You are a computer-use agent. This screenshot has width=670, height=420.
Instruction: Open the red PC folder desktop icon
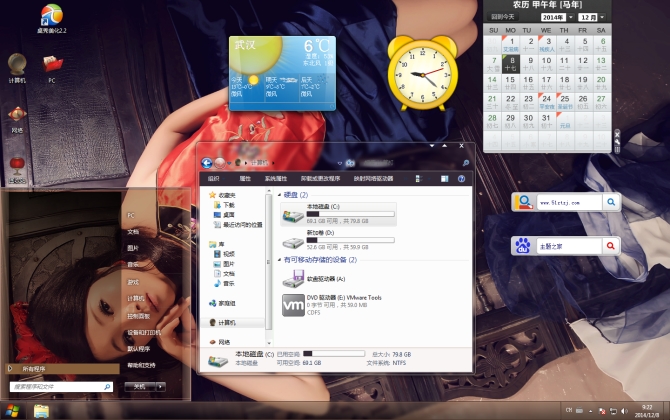click(x=52, y=68)
